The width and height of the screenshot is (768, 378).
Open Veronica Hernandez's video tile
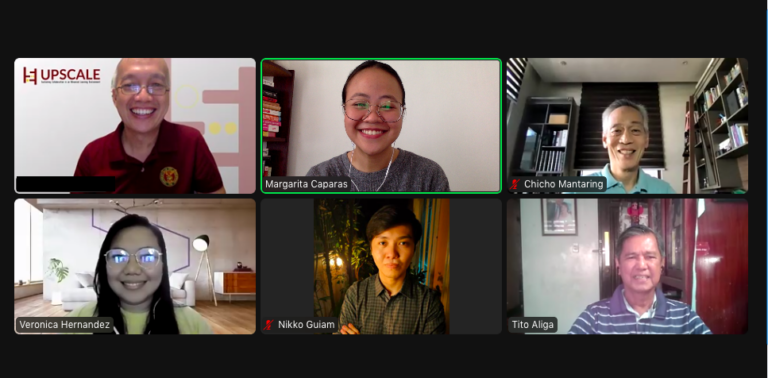[135, 266]
